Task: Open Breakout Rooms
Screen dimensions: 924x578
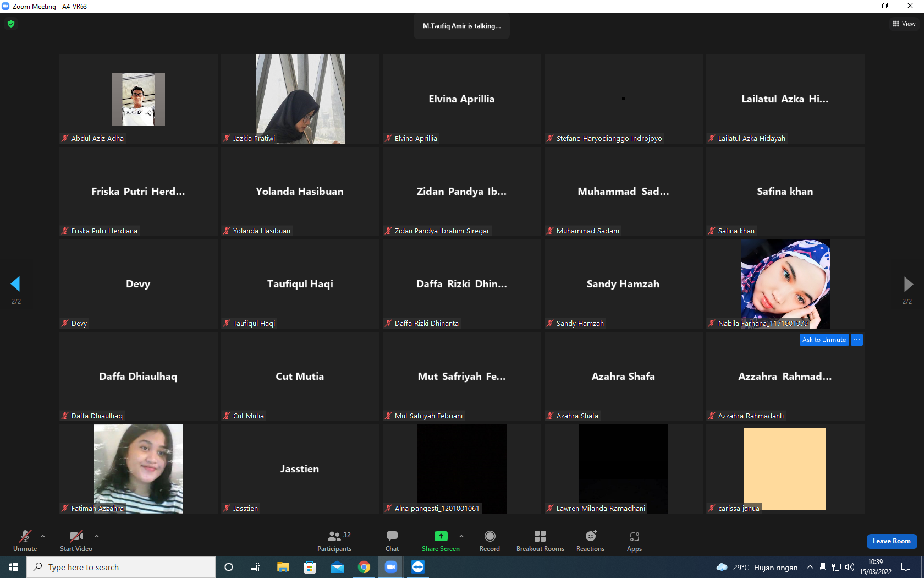Action: (540, 541)
